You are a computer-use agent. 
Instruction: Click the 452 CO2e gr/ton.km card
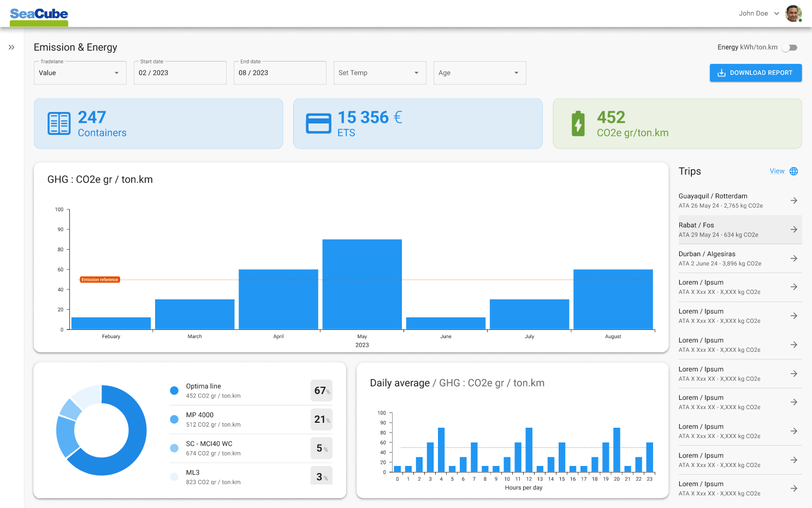click(677, 123)
